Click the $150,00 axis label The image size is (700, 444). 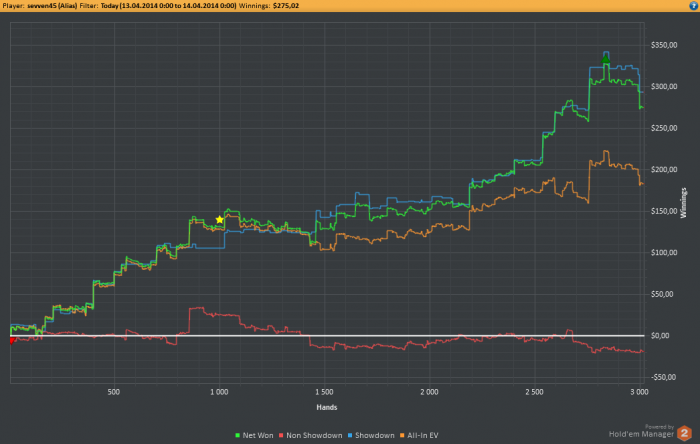point(664,211)
